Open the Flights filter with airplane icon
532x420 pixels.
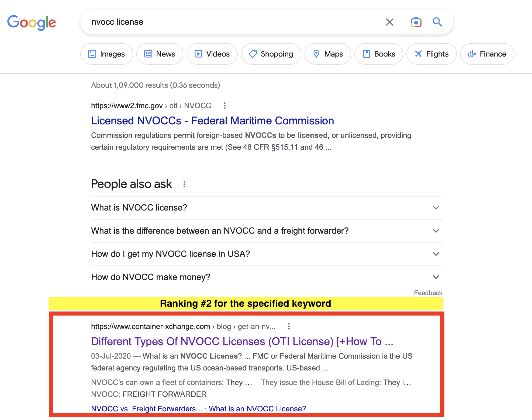[431, 54]
